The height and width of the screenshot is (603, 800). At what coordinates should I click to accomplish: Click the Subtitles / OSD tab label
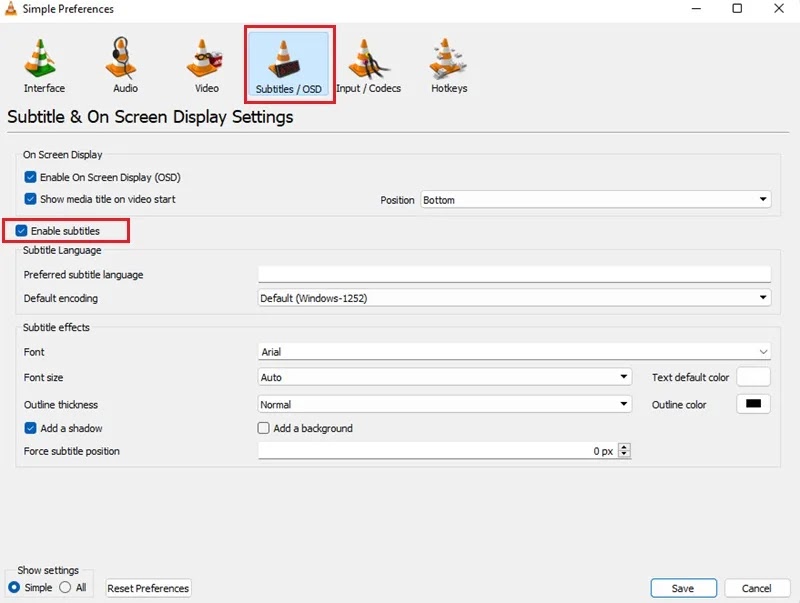coord(289,89)
